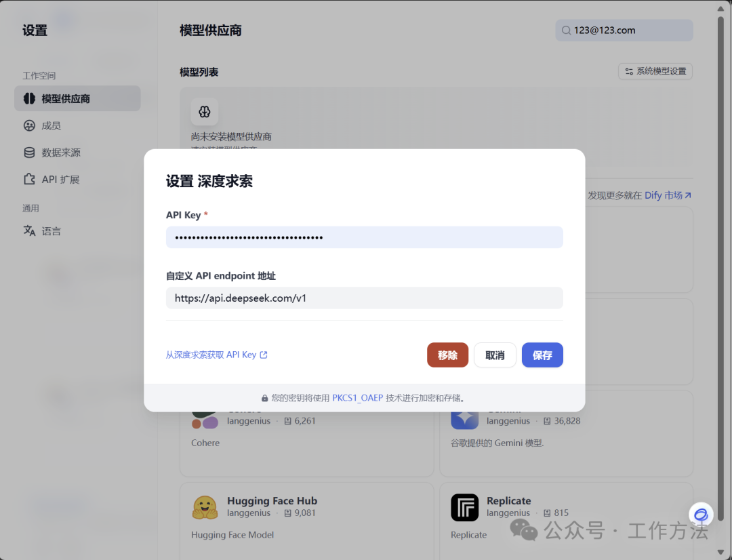Image resolution: width=732 pixels, height=560 pixels.
Task: Select the Hugging Face Hub card title
Action: (272, 501)
